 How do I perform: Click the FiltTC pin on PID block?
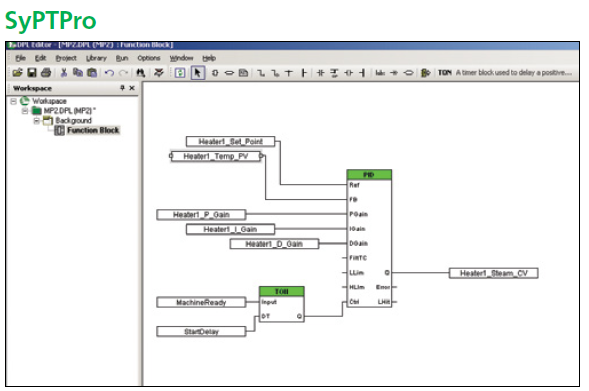[x=358, y=258]
